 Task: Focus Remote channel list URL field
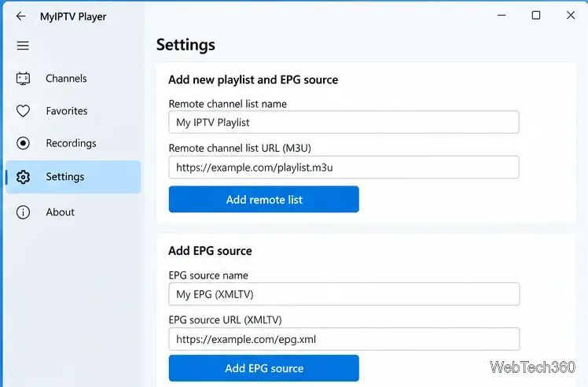(x=344, y=167)
